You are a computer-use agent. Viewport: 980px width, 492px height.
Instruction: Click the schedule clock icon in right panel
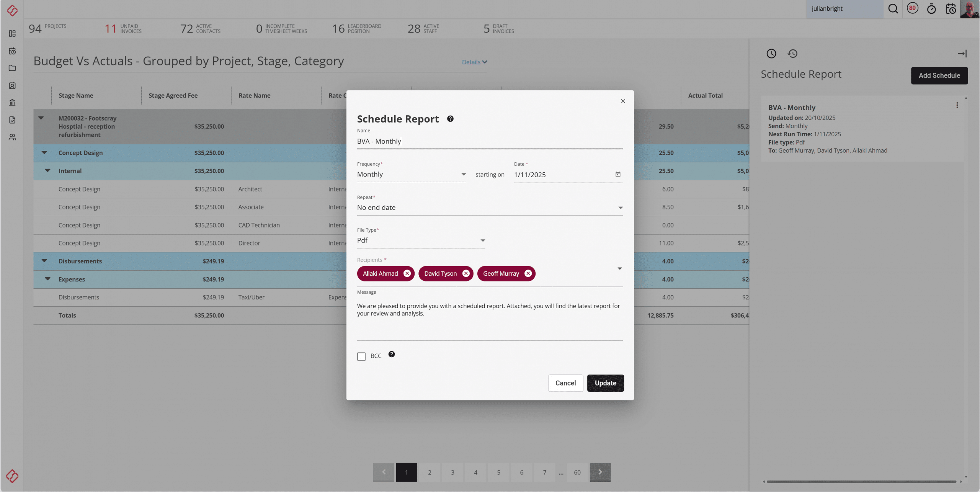point(771,54)
